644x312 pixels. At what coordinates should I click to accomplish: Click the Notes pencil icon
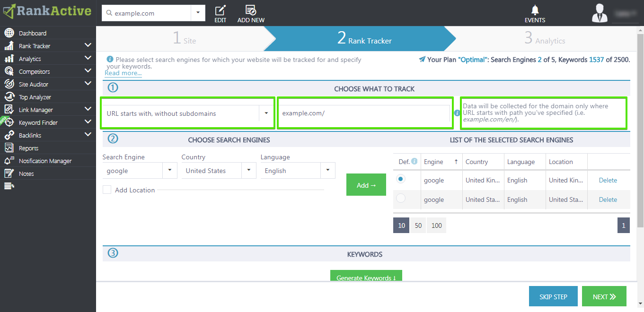coord(9,173)
